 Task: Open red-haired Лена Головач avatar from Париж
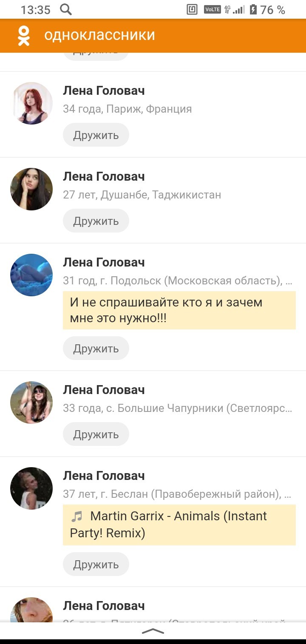(x=31, y=103)
